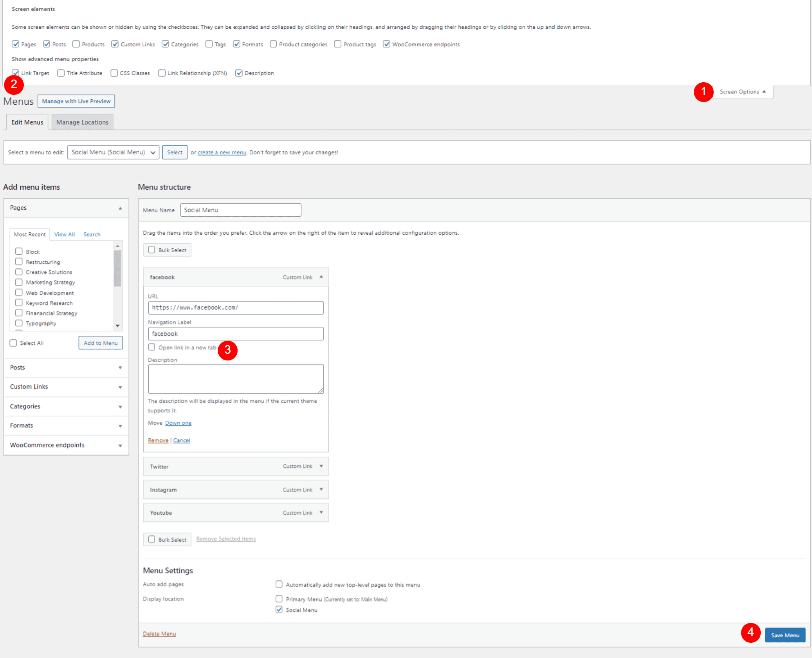Click the pages list scroll-down arrow

click(x=118, y=326)
